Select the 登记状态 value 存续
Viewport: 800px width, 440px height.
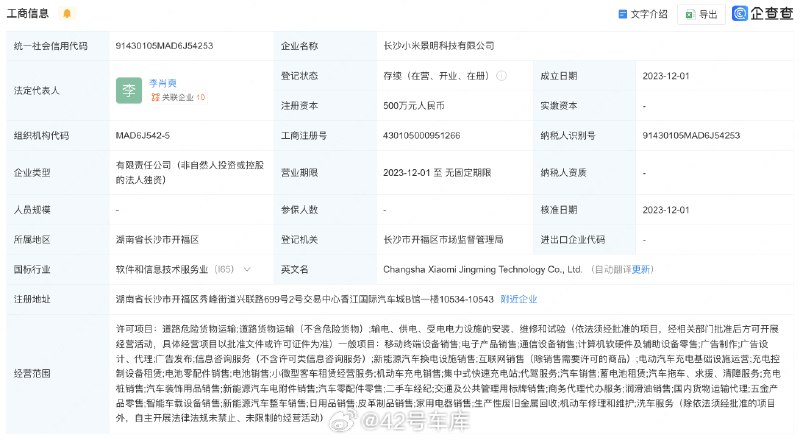pyautogui.click(x=436, y=76)
